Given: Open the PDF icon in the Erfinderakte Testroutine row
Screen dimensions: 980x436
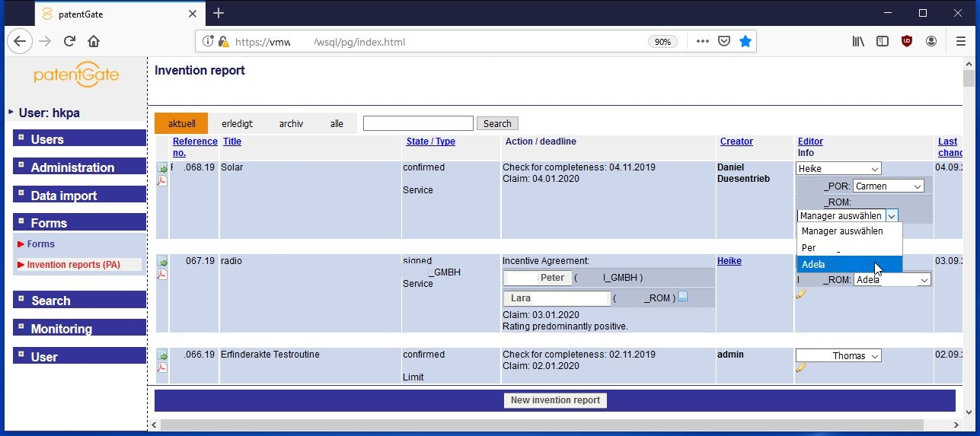Looking at the screenshot, I should click(x=162, y=368).
